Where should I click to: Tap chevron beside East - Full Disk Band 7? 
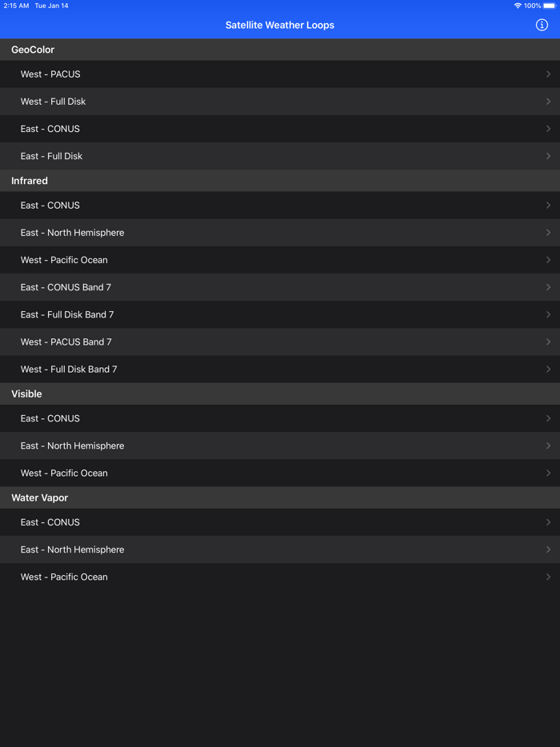point(548,314)
